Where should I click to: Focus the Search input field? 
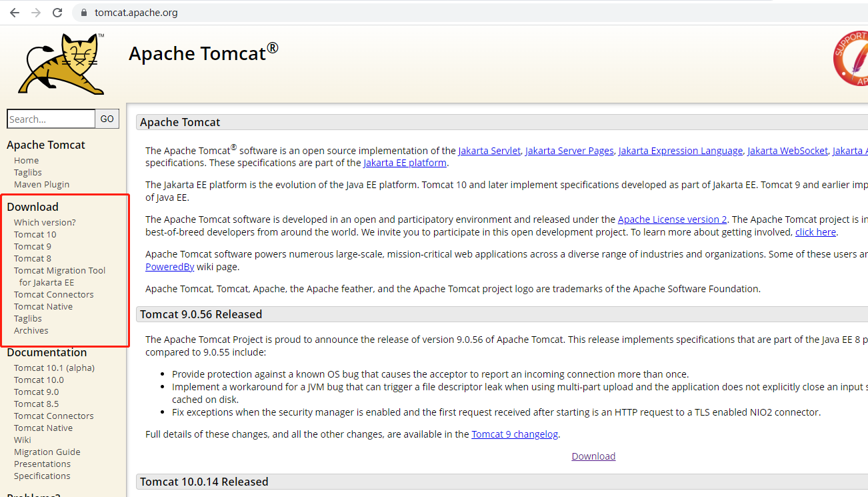51,119
